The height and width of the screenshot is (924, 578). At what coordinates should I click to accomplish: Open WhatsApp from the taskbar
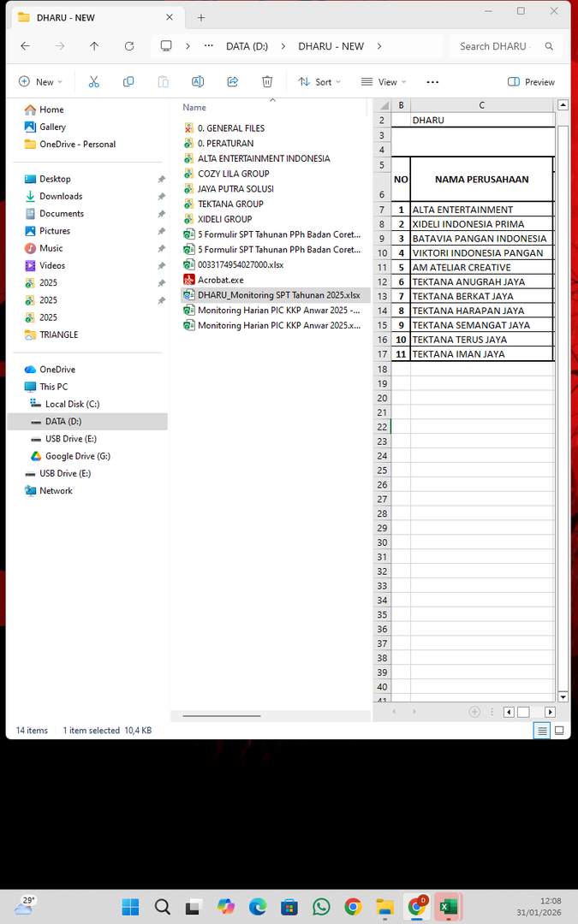click(x=321, y=907)
